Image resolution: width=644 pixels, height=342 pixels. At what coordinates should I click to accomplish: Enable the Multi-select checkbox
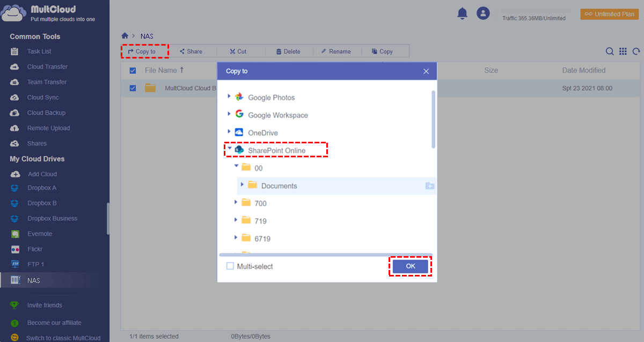coord(230,266)
